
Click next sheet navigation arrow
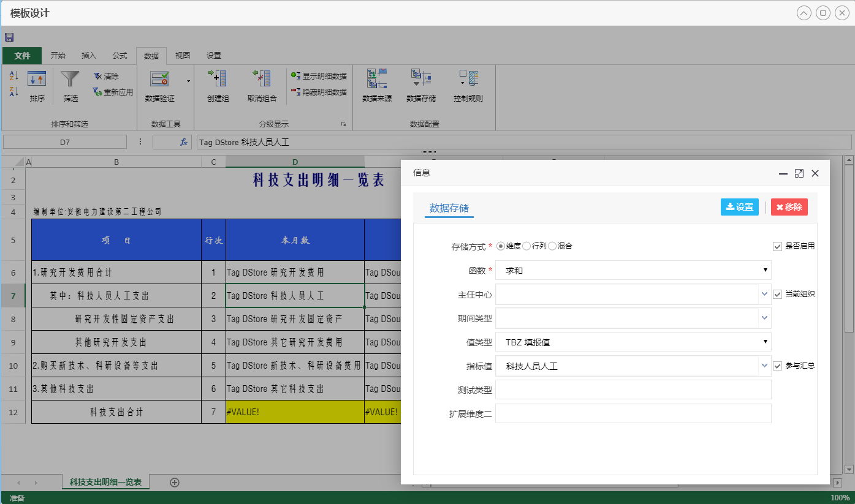[36, 483]
